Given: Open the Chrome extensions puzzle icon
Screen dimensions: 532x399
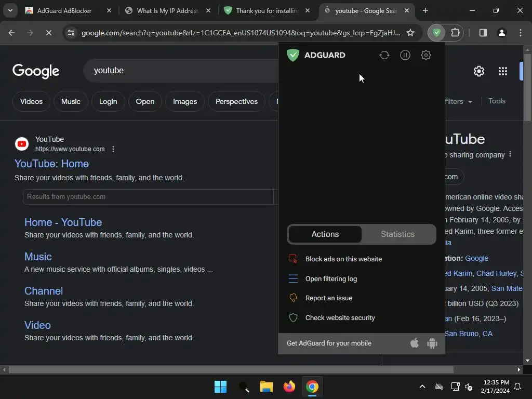Looking at the screenshot, I should coord(455,33).
